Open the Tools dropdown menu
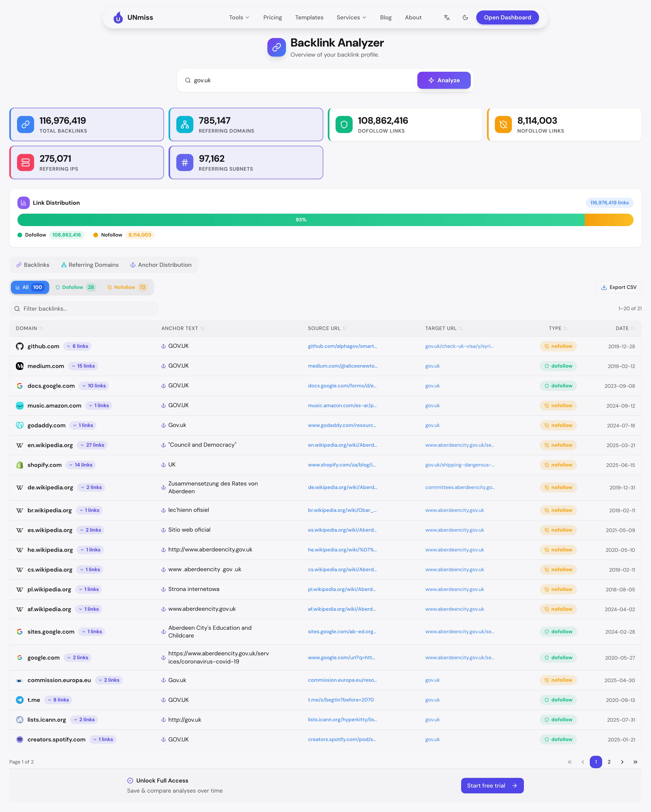Screen dimensions: 651x812 point(239,17)
